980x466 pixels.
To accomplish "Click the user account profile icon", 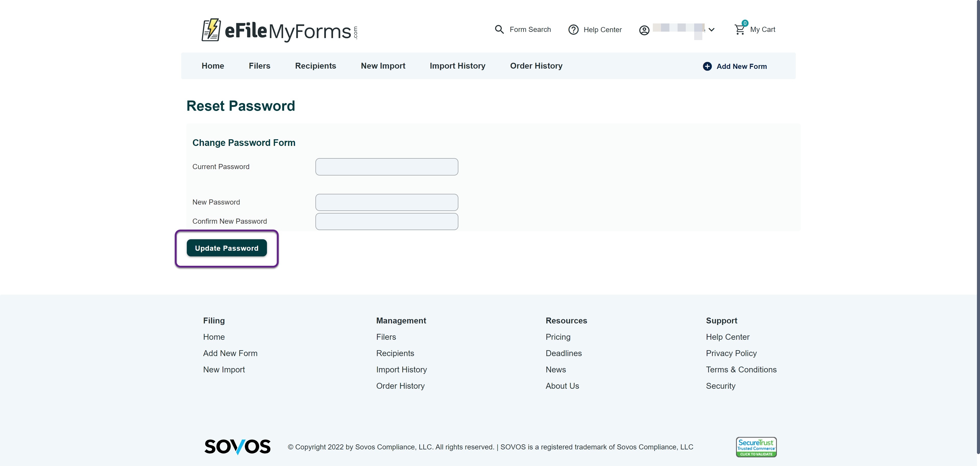I will (644, 30).
